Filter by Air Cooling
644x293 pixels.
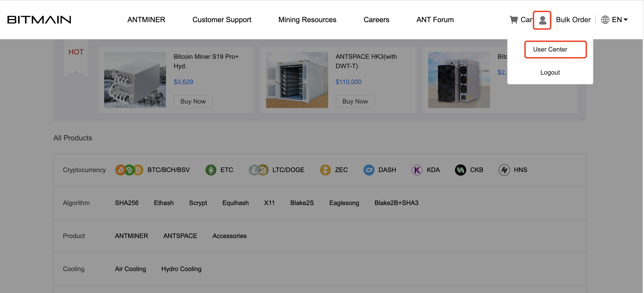coord(130,269)
